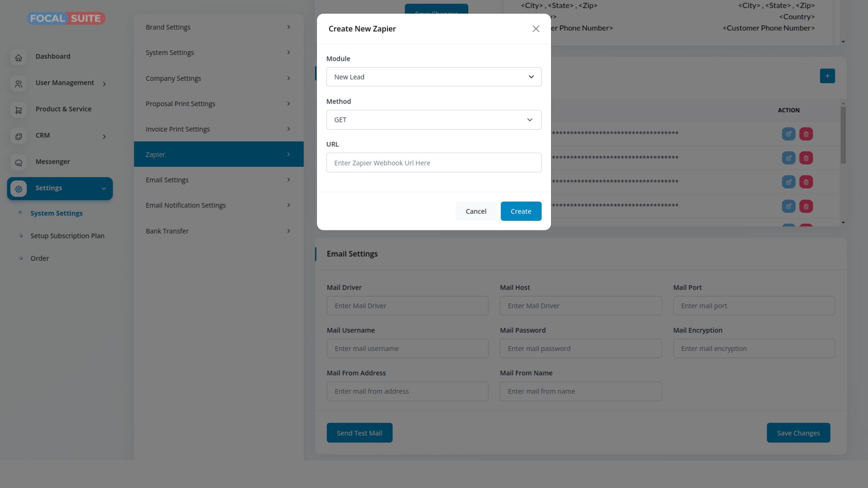This screenshot has width=868, height=488.
Task: Click the second row's red delete icon
Action: point(806,158)
